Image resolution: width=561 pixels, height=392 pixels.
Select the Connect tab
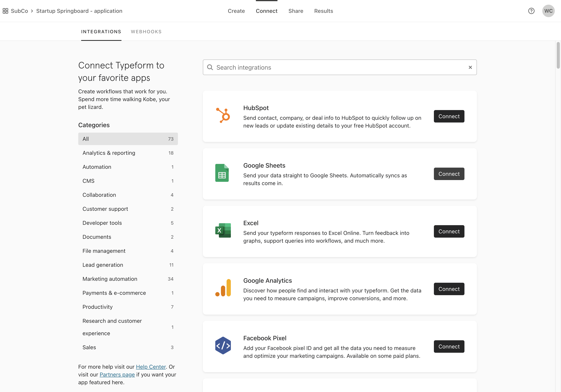266,11
